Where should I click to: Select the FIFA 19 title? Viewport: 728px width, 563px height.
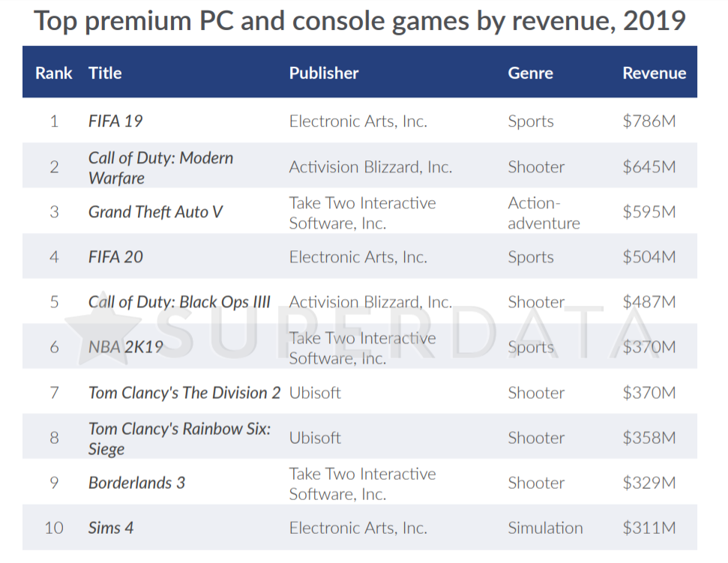pyautogui.click(x=115, y=121)
